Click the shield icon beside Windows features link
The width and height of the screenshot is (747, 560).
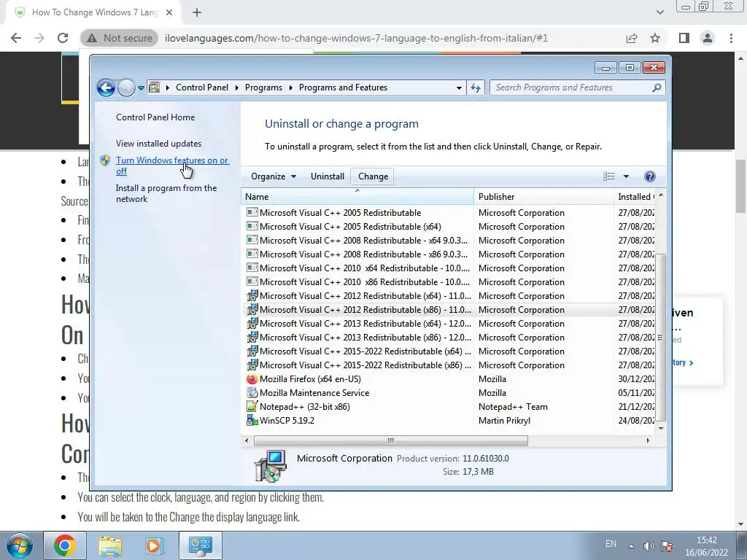tap(105, 160)
